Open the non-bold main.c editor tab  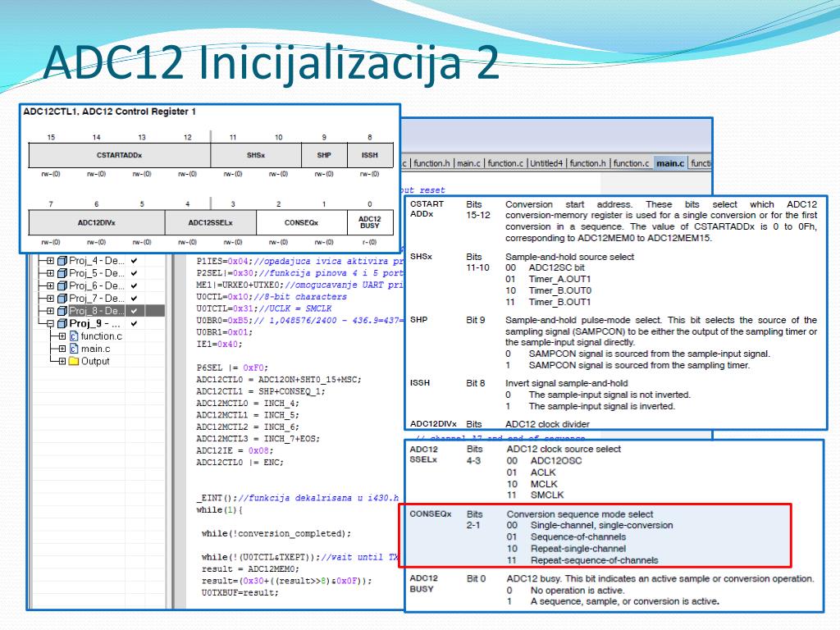tap(468, 163)
